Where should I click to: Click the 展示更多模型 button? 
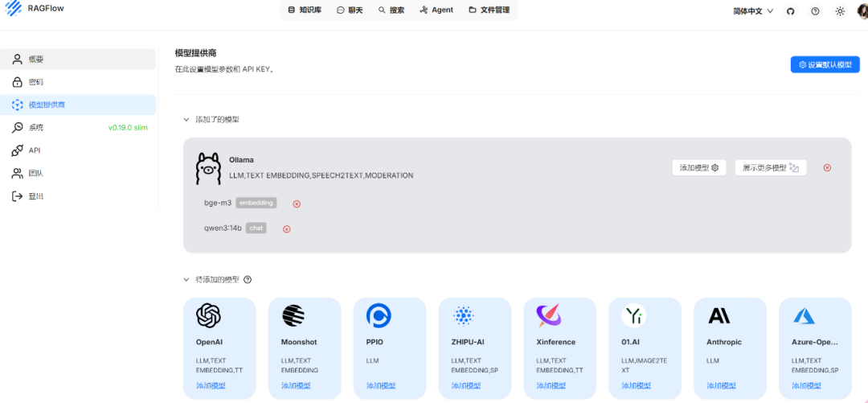click(x=771, y=168)
